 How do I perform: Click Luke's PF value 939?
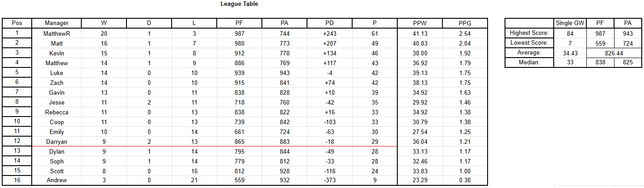pos(240,73)
